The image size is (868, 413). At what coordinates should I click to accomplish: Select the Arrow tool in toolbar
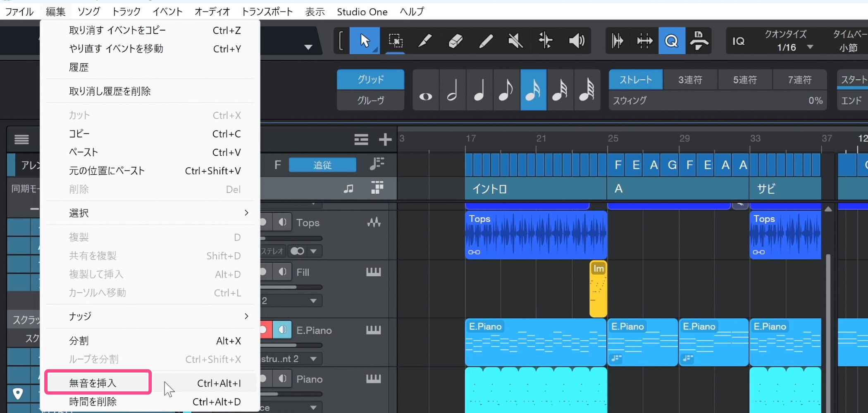pyautogui.click(x=365, y=41)
